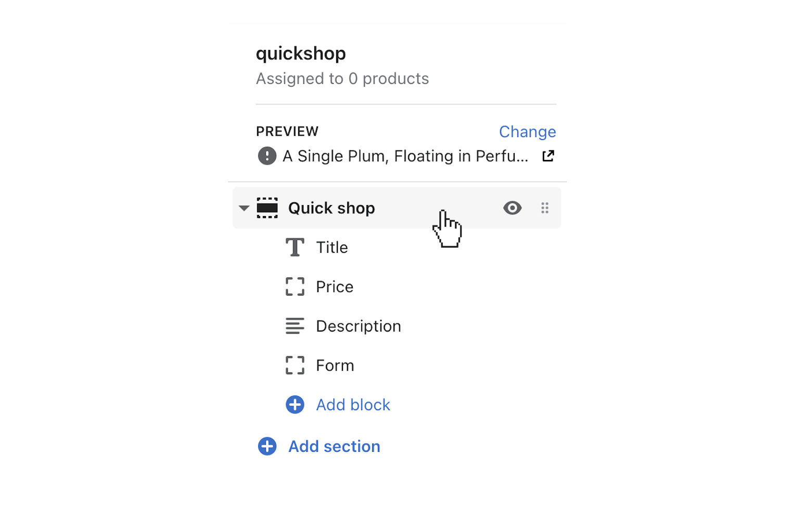Click the warning icon beside preview product
Screen dimensions: 790x532
267,156
